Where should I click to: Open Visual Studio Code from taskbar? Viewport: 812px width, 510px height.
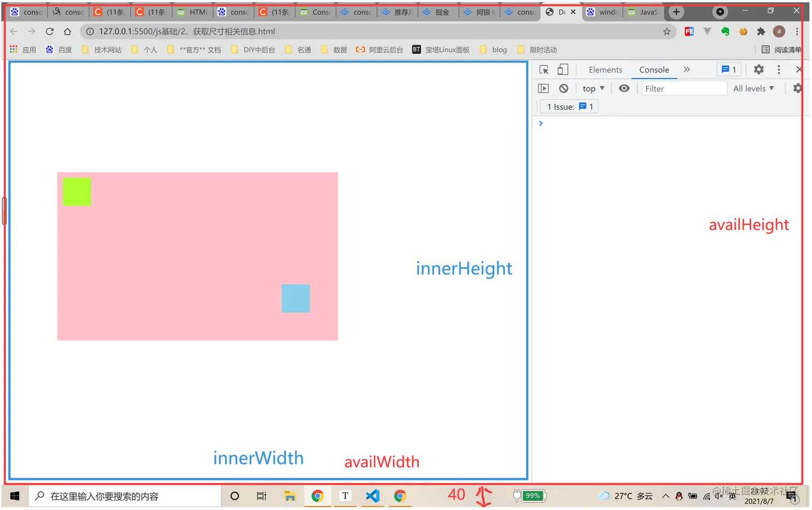pos(373,497)
